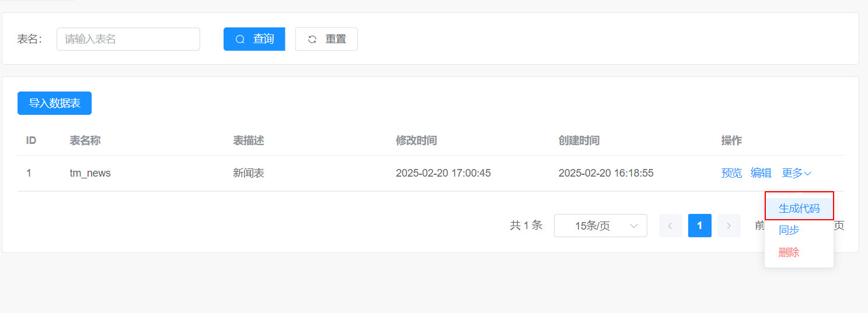Viewport: 868px width, 313px height.
Task: Focus the 表名 search input field
Action: (x=128, y=39)
